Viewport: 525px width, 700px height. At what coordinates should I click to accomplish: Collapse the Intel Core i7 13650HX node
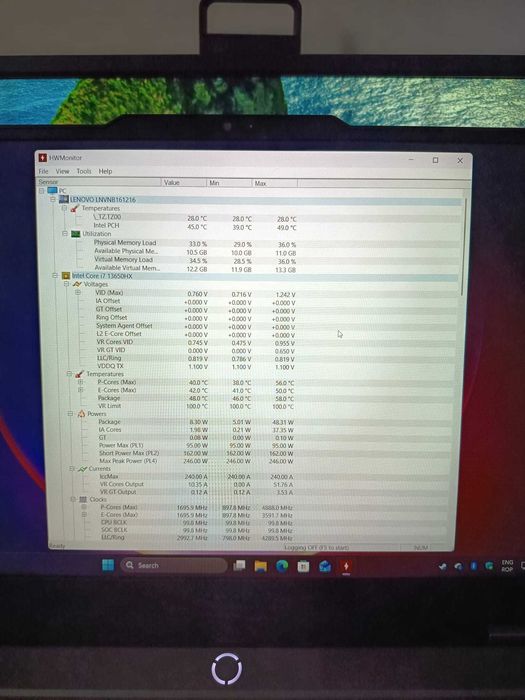pyautogui.click(x=55, y=276)
